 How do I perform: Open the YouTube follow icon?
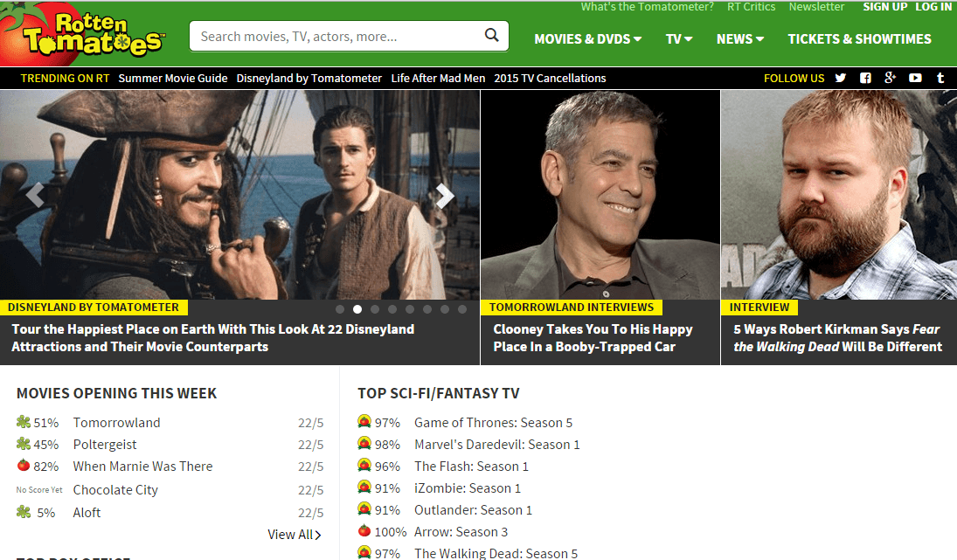[915, 78]
